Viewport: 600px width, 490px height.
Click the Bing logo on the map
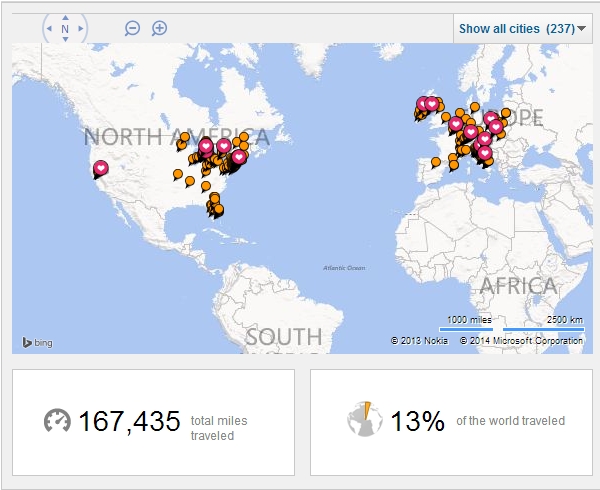37,343
